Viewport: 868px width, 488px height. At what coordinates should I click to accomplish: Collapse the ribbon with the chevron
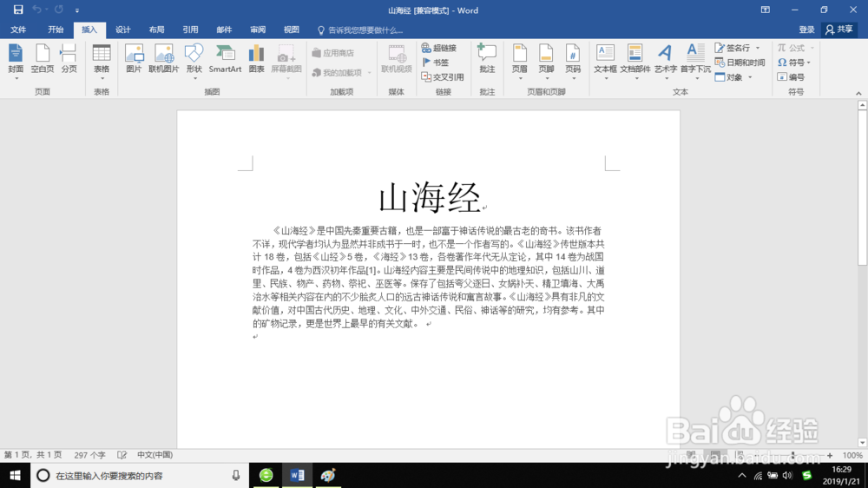coord(858,93)
